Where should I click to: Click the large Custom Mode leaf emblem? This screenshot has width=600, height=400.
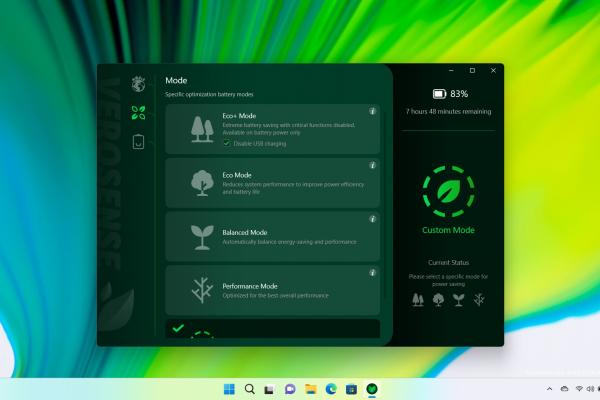pyautogui.click(x=448, y=191)
